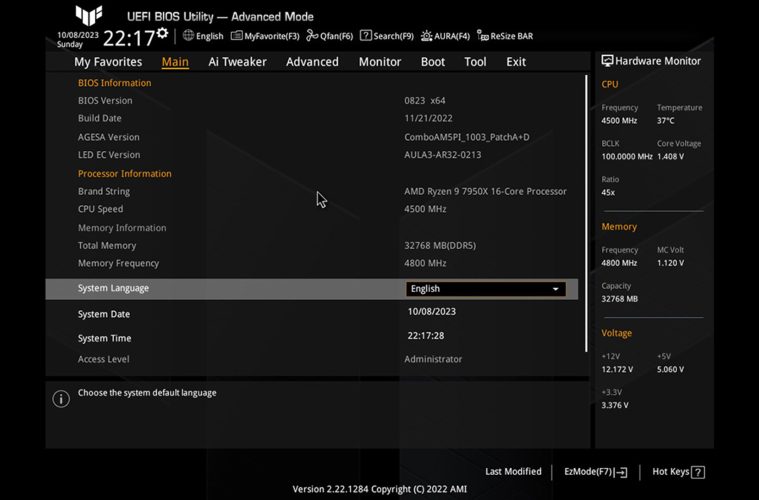Click the System Time value 22:17:28
759x500 pixels.
tap(426, 336)
